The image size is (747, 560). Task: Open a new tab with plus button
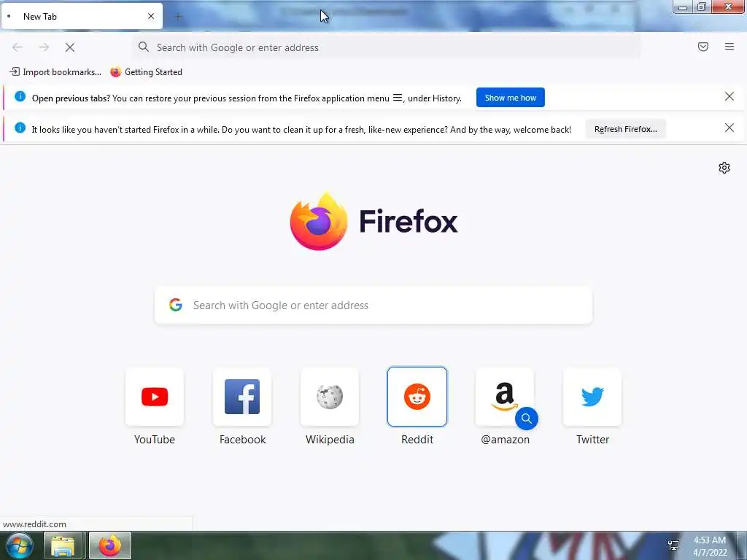click(x=179, y=17)
